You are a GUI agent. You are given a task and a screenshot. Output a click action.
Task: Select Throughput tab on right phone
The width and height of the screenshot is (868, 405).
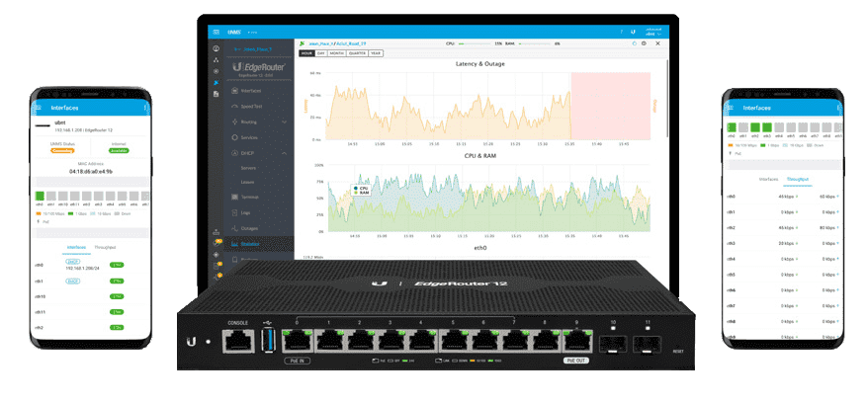click(797, 179)
